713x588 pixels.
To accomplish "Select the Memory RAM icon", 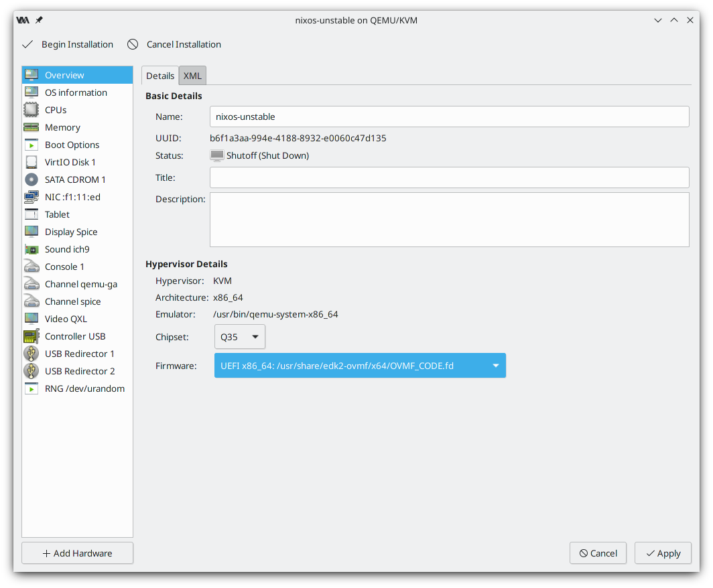I will tap(31, 127).
